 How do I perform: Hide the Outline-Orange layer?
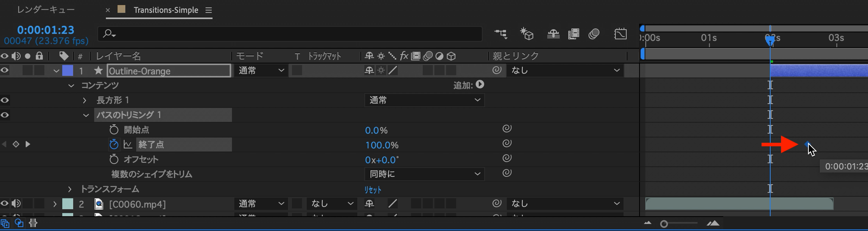(x=5, y=71)
